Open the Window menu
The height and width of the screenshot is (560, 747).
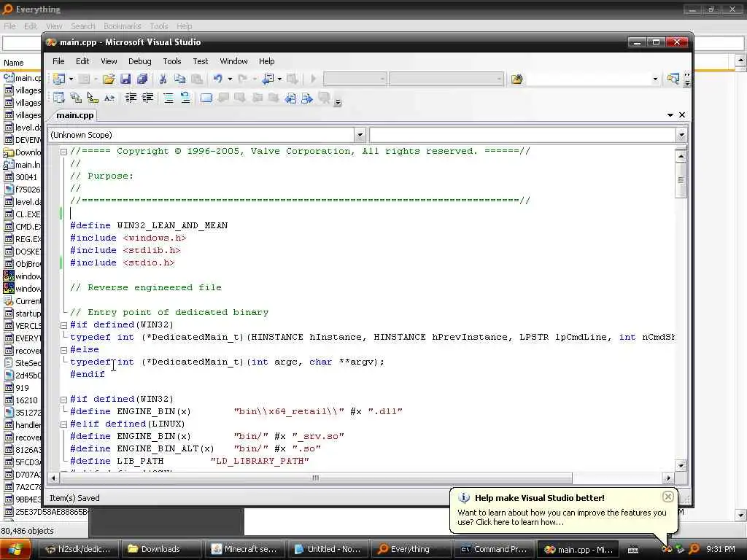point(233,61)
